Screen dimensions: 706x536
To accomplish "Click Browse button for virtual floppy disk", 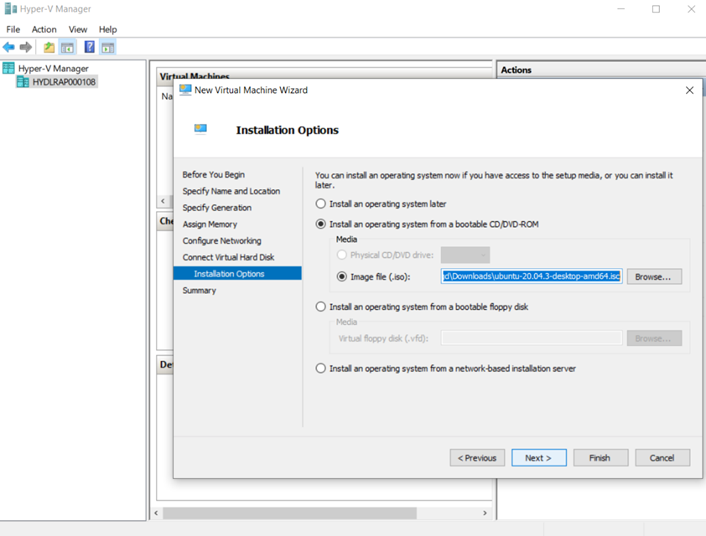I will coord(654,338).
